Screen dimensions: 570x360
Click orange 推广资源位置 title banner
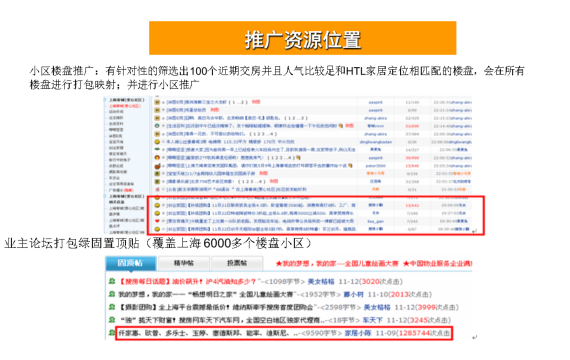pyautogui.click(x=302, y=38)
